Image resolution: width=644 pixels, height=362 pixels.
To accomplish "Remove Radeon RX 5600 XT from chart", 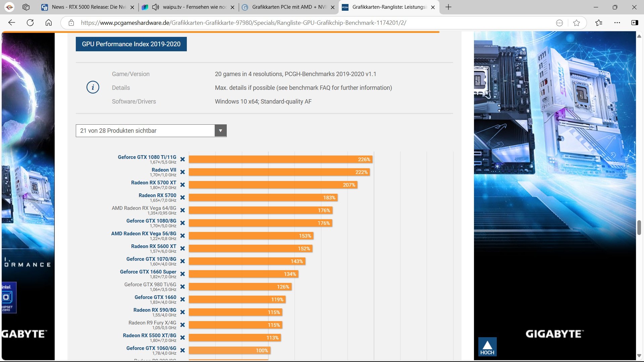I will tap(182, 249).
